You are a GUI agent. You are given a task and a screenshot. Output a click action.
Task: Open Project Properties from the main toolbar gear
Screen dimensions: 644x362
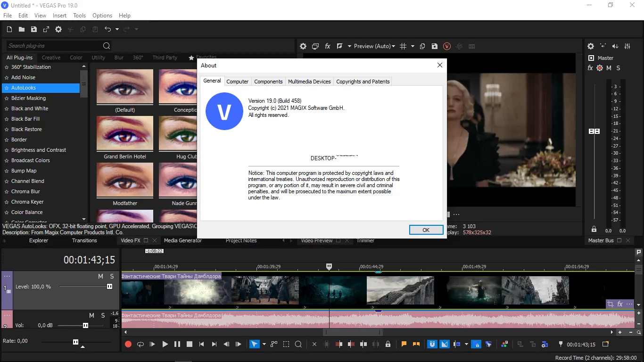(x=58, y=29)
